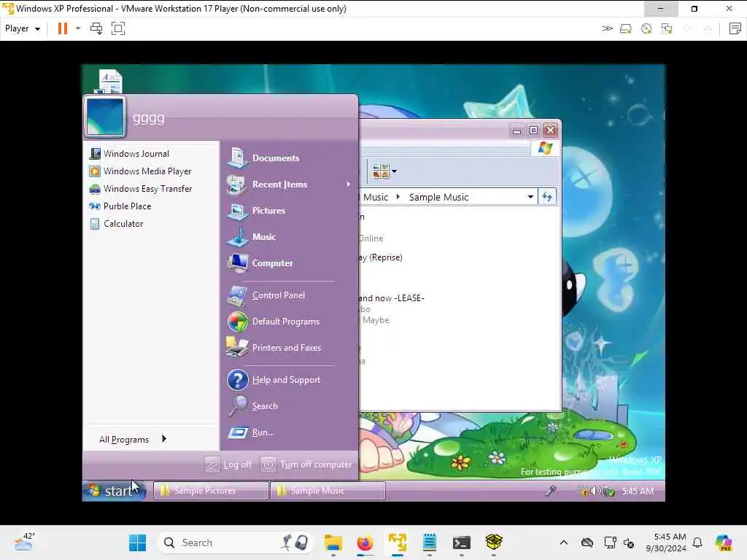The image size is (747, 560).
Task: Open File Explorer from host taskbar
Action: point(333,542)
